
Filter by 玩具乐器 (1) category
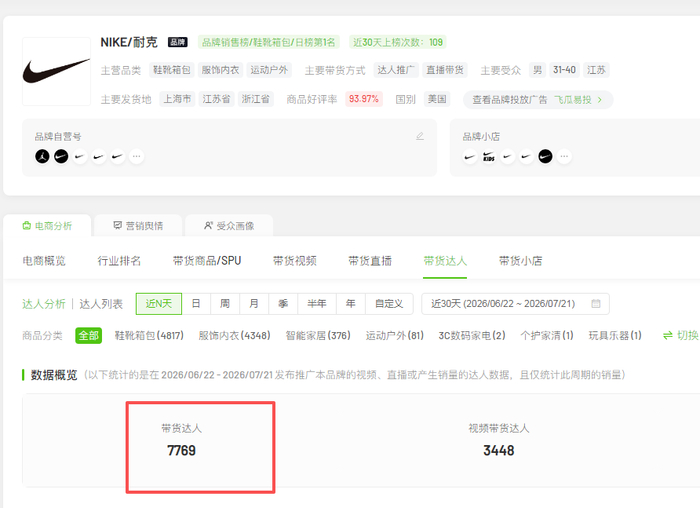pos(615,336)
